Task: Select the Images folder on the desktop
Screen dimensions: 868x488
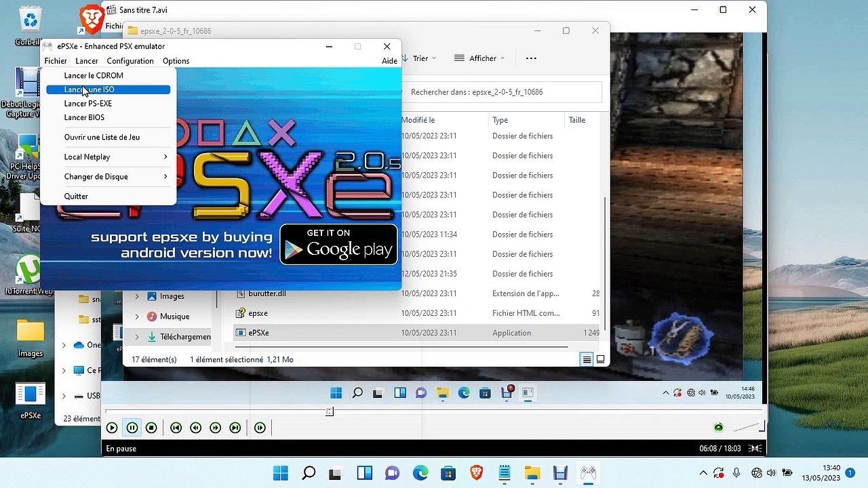Action: [31, 338]
